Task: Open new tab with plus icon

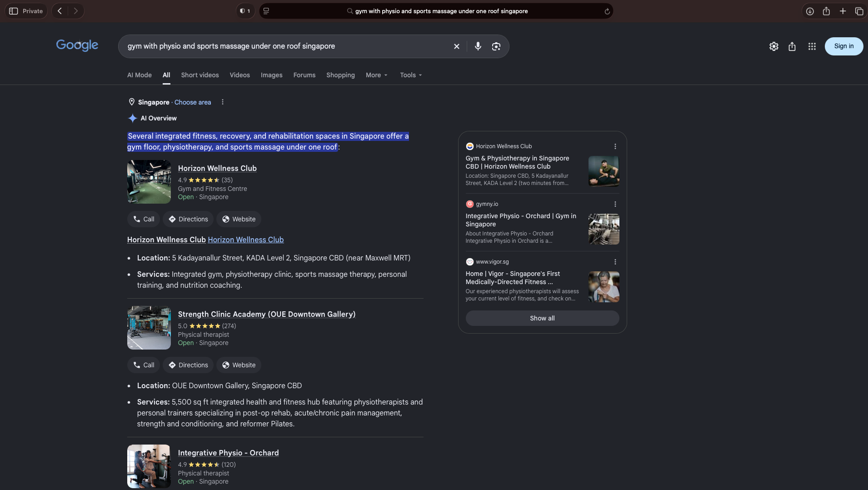Action: 842,11
